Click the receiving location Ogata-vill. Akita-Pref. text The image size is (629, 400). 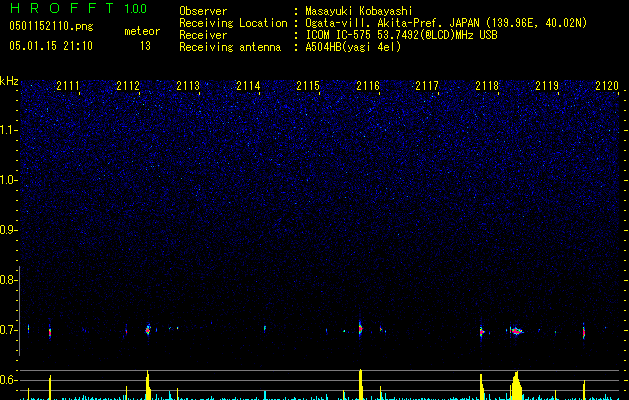[446, 23]
